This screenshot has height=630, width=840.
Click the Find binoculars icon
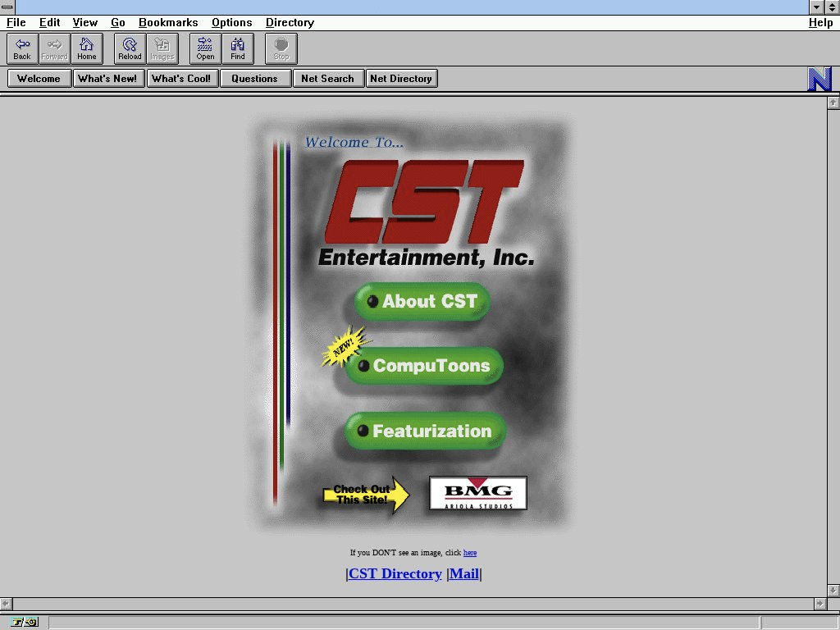pos(238,48)
